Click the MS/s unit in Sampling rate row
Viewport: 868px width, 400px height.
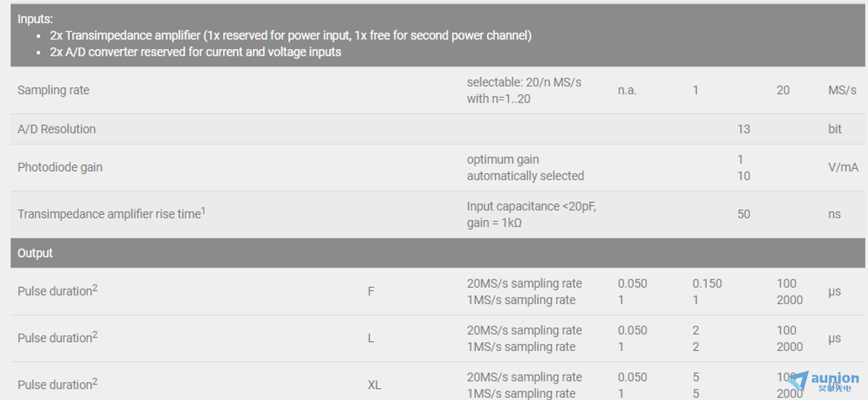coord(842,90)
